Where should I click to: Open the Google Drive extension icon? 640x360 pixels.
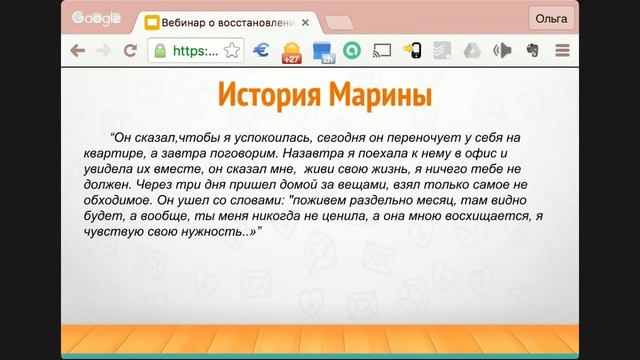tap(472, 51)
